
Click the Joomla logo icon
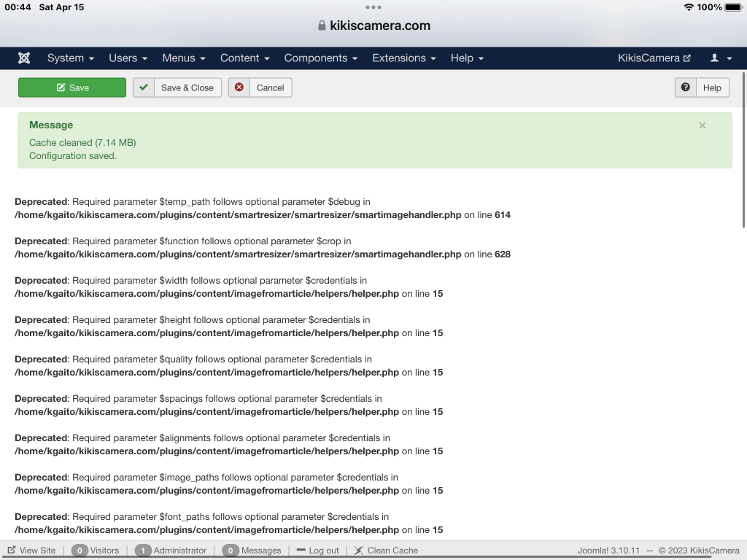[x=24, y=58]
